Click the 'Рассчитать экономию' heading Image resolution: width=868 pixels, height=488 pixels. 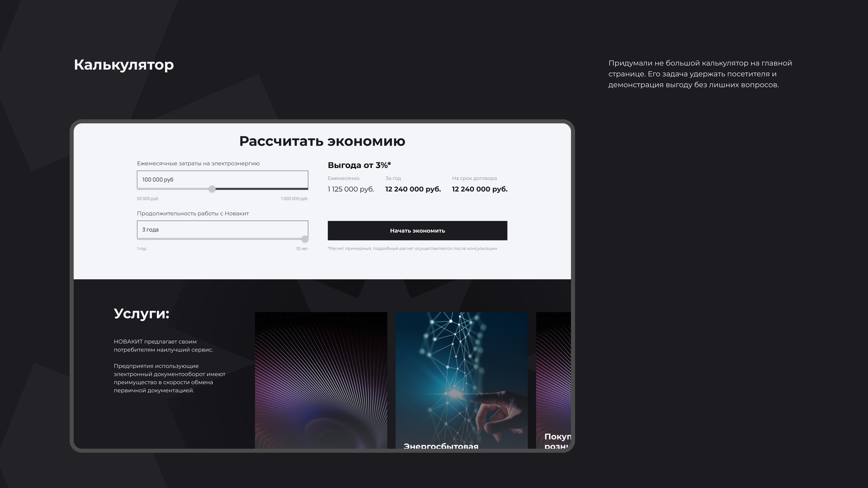click(x=322, y=141)
